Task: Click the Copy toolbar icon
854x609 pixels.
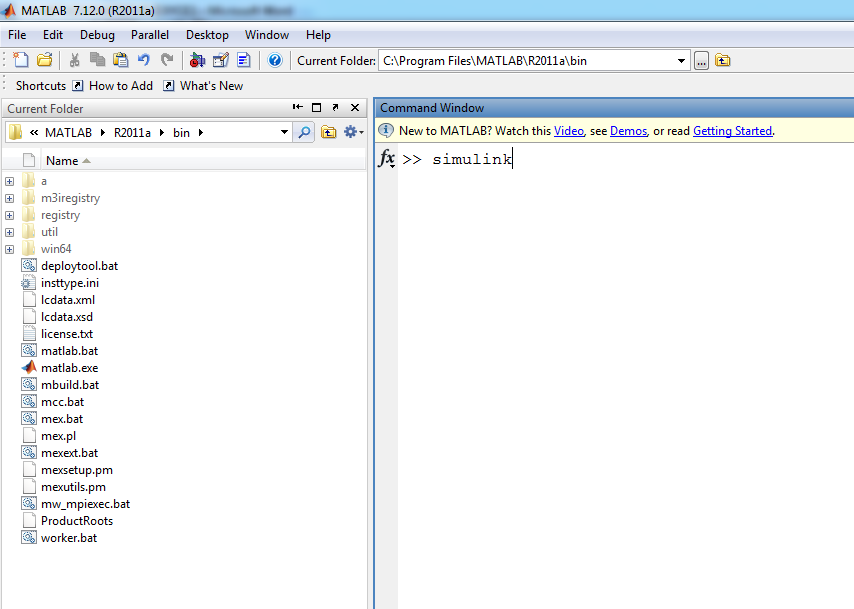Action: coord(97,60)
